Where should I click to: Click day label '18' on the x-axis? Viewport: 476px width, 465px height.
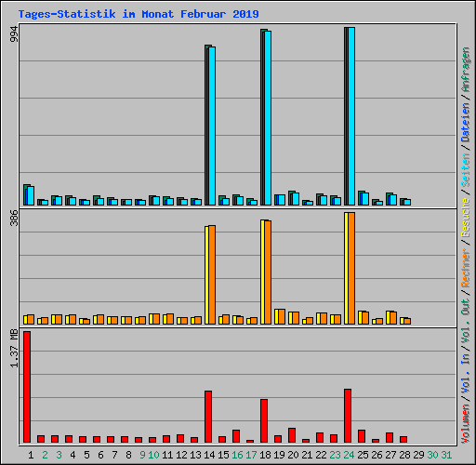tap(265, 455)
